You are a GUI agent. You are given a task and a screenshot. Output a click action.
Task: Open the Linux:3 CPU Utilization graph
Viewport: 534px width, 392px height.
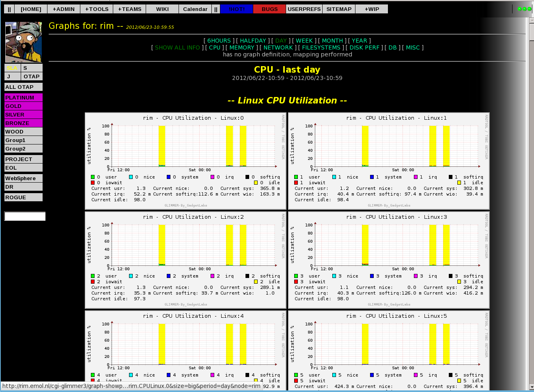click(389, 260)
